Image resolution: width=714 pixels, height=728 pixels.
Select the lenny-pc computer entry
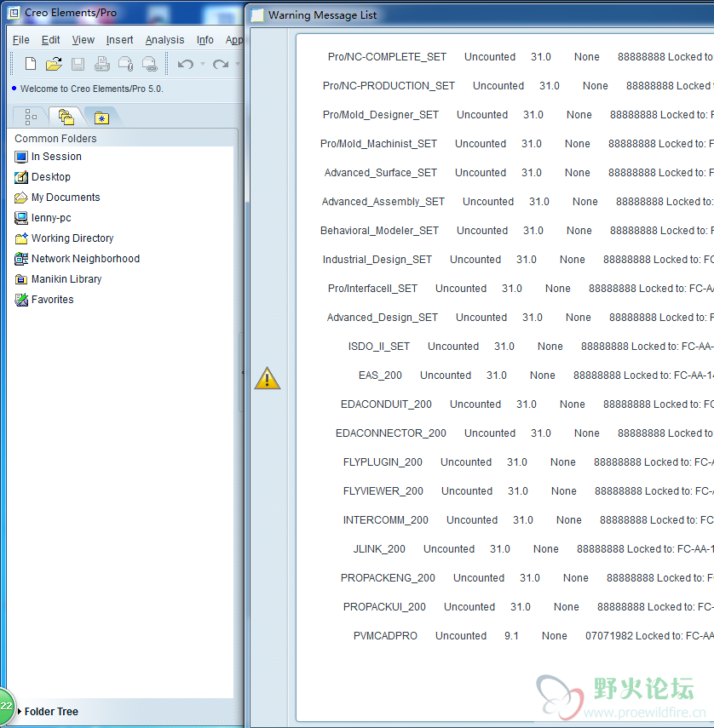point(51,218)
